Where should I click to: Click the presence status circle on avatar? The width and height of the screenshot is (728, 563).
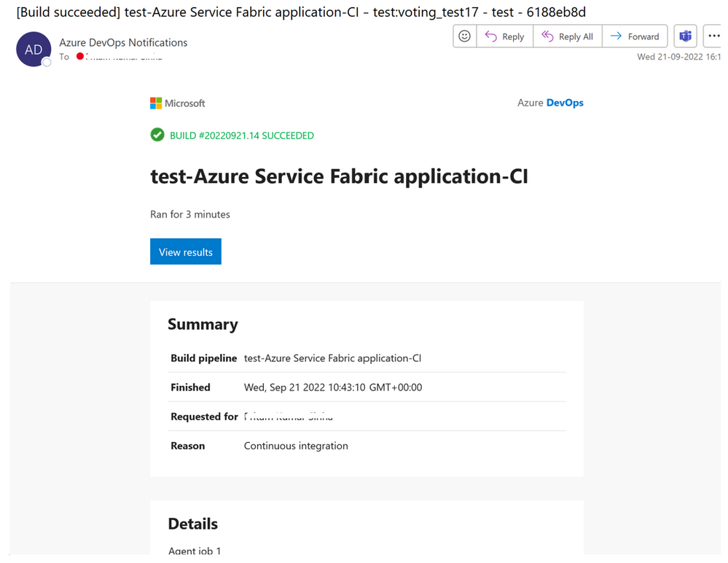click(x=47, y=63)
